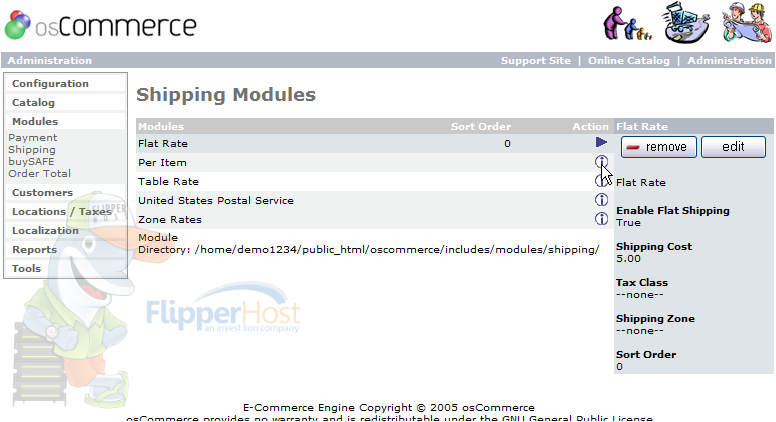776x422 pixels.
Task: Expand the Catalog menu section
Action: (33, 102)
